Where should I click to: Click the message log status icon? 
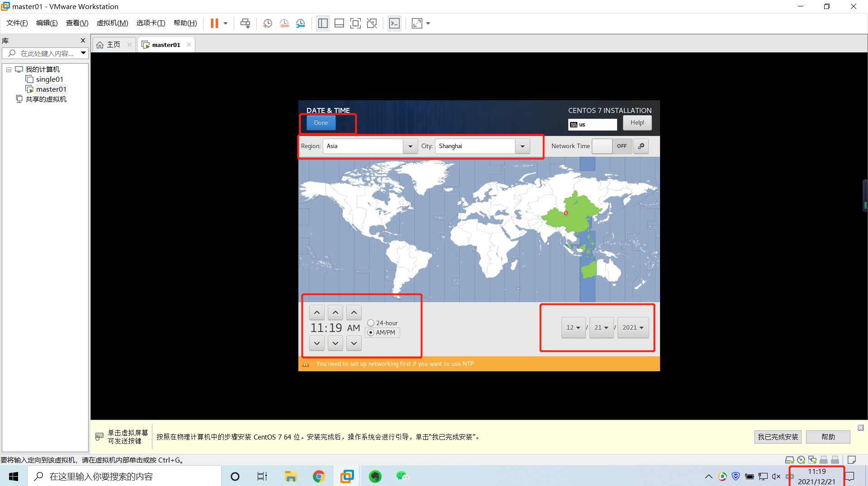tap(852, 460)
